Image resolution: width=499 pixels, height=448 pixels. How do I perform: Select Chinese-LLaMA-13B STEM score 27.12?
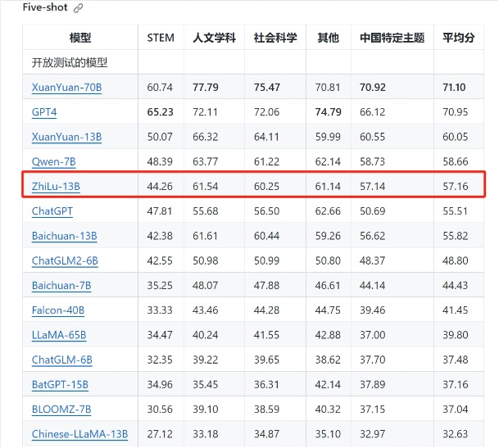click(x=160, y=434)
